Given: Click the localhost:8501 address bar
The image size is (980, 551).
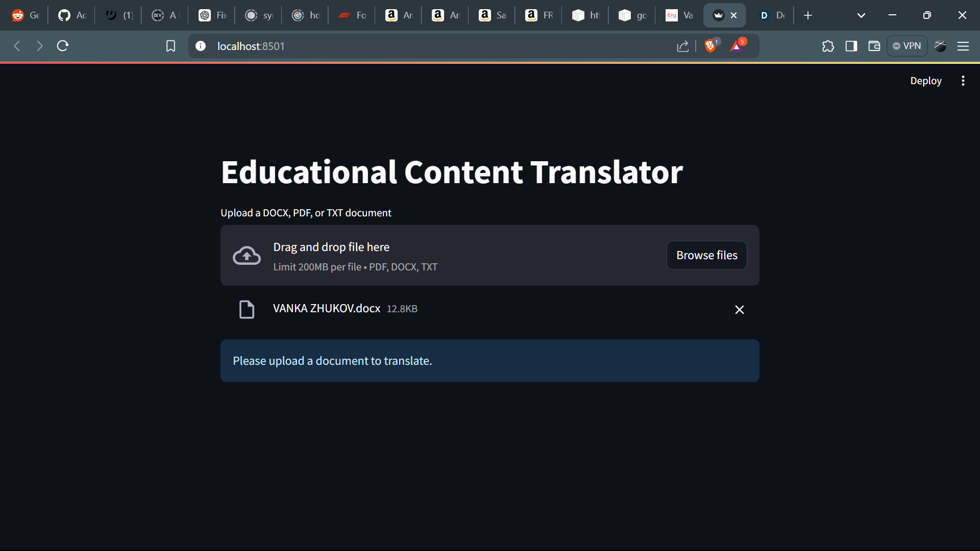Looking at the screenshot, I should click(x=408, y=46).
